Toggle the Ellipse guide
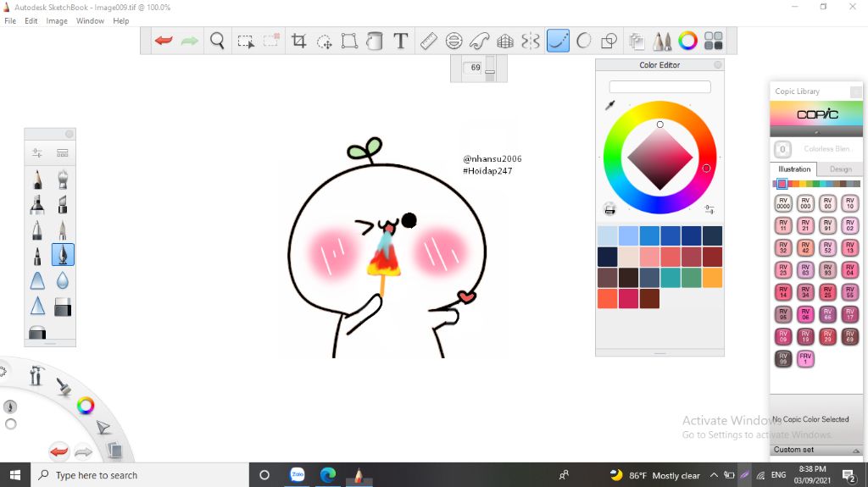 click(454, 41)
